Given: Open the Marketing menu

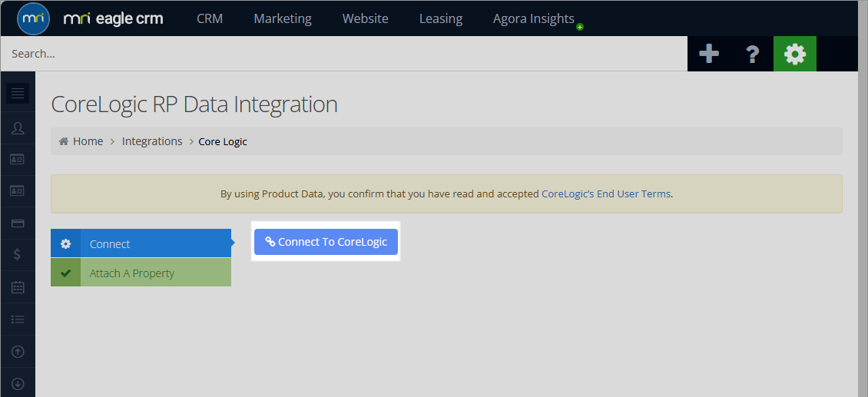Looking at the screenshot, I should tap(283, 18).
